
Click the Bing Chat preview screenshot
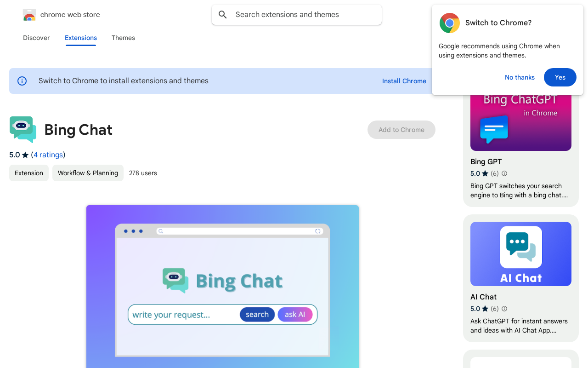(x=222, y=285)
